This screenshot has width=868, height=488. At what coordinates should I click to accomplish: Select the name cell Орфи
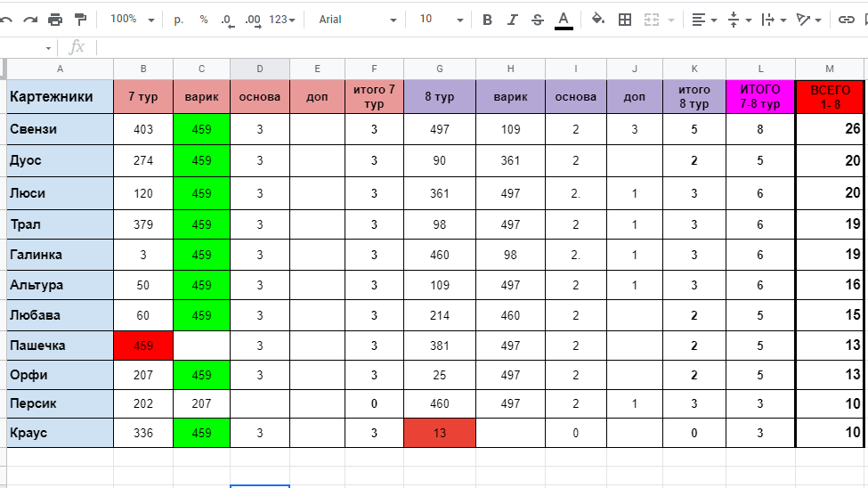(60, 375)
